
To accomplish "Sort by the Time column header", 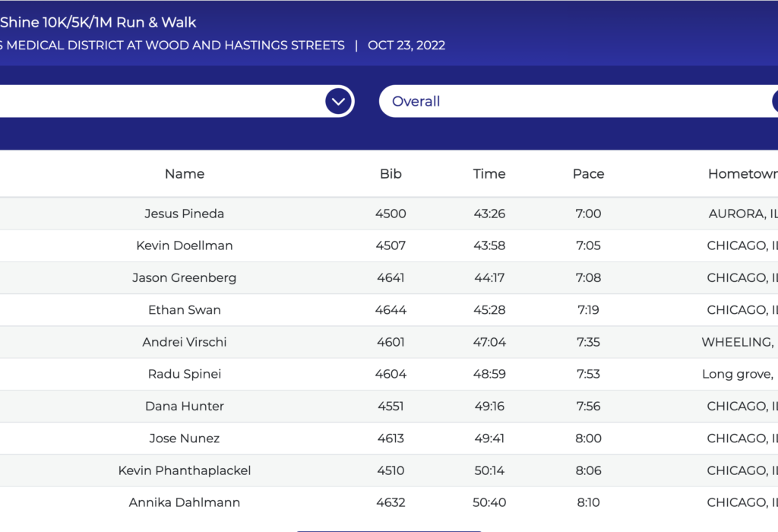I will (489, 174).
